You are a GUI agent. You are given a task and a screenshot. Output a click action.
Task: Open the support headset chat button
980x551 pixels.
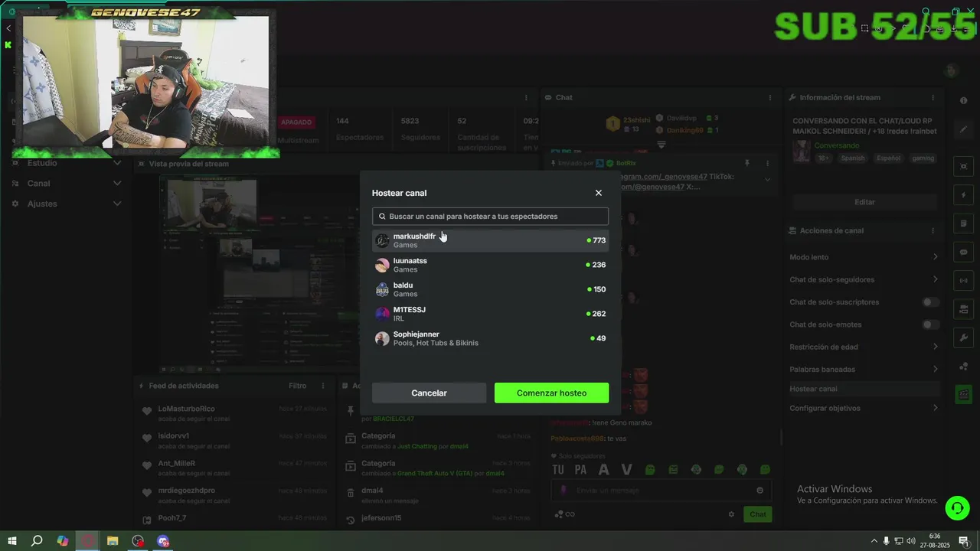pyautogui.click(x=957, y=508)
